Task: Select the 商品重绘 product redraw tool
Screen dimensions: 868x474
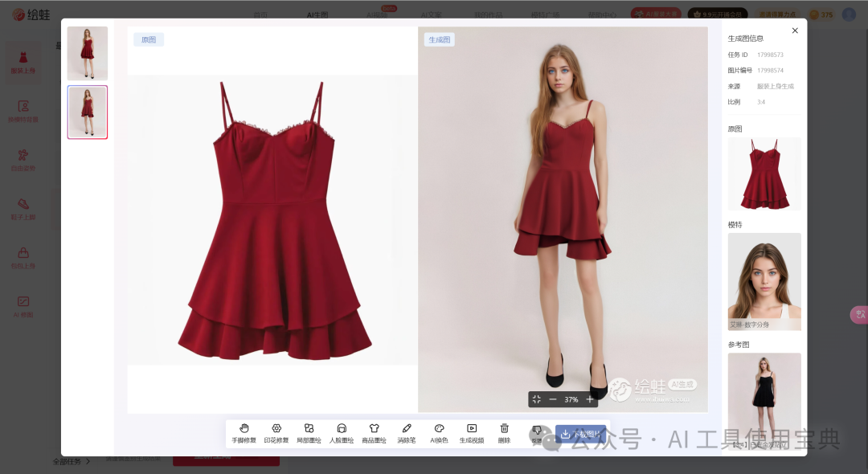Action: pyautogui.click(x=374, y=432)
